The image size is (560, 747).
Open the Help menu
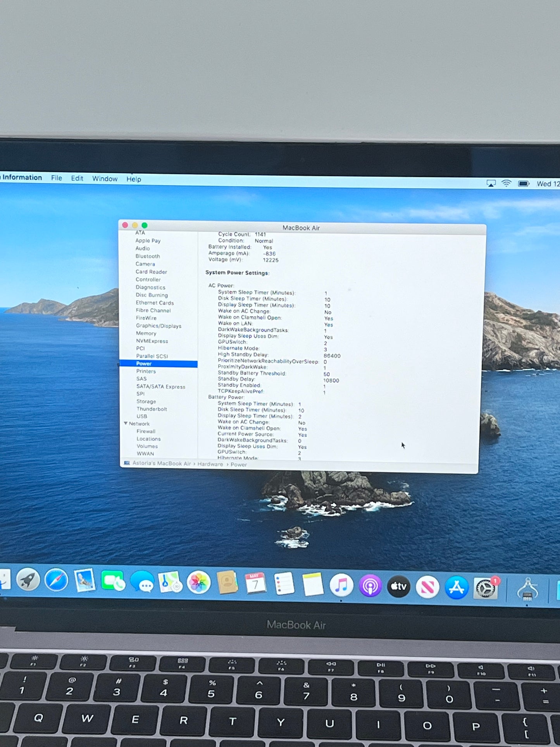(134, 179)
